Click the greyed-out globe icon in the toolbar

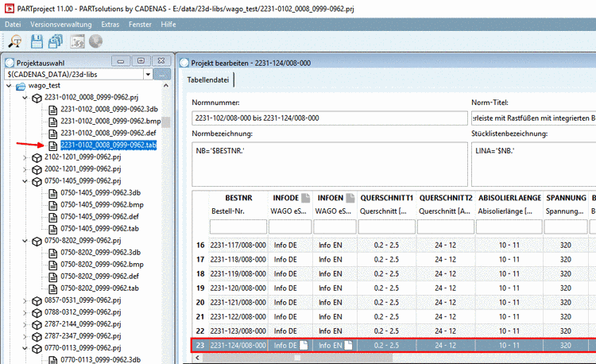point(96,43)
